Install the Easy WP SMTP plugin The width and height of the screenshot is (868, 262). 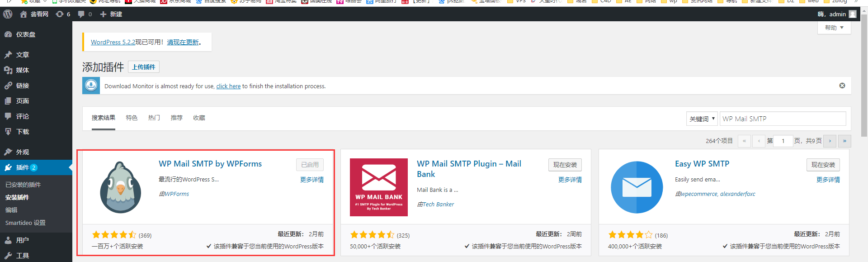823,165
